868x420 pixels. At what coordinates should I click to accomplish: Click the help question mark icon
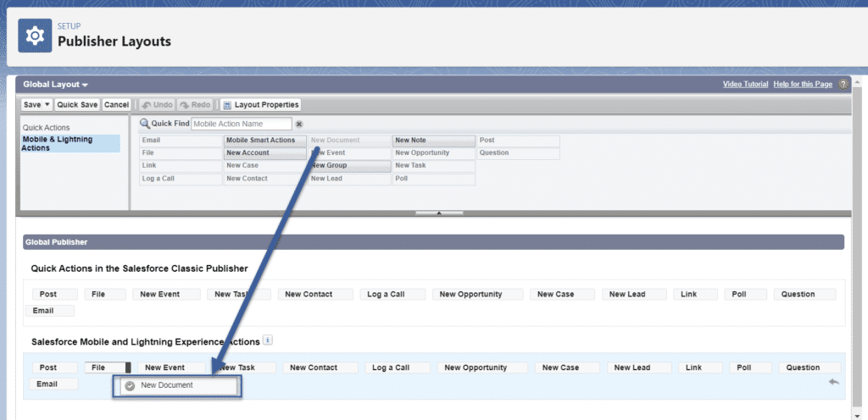coord(843,85)
